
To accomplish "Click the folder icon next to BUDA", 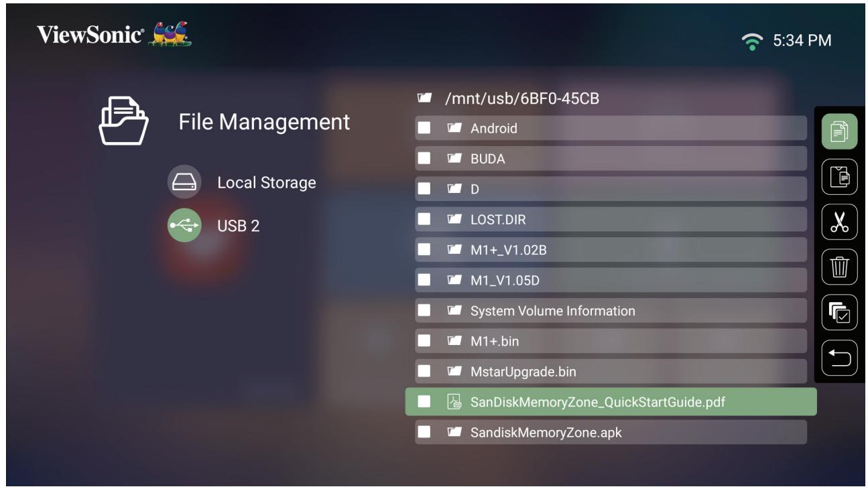I will click(453, 159).
